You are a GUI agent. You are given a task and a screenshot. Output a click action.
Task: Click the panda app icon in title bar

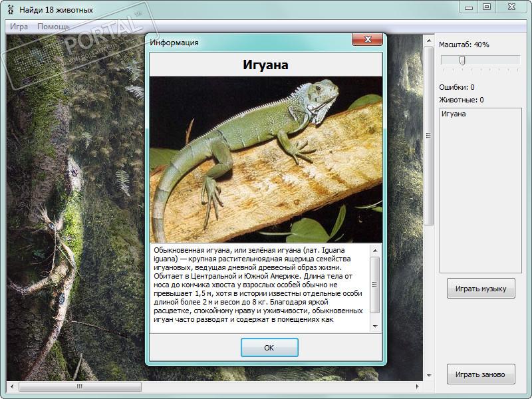click(11, 9)
